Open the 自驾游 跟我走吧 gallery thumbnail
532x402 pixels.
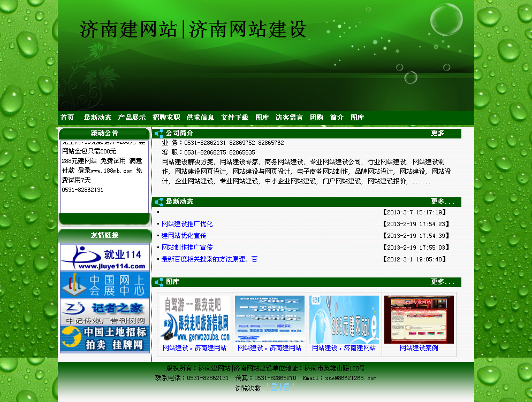(x=195, y=319)
